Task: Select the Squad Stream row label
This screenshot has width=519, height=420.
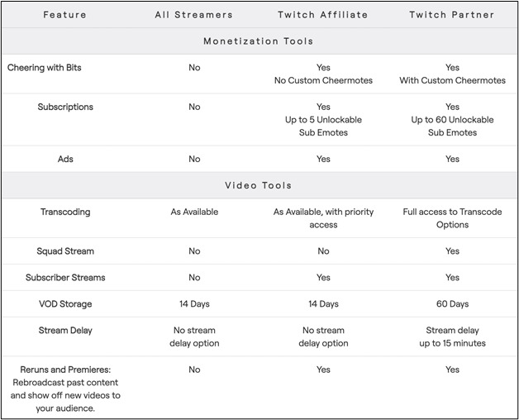Action: tap(65, 251)
